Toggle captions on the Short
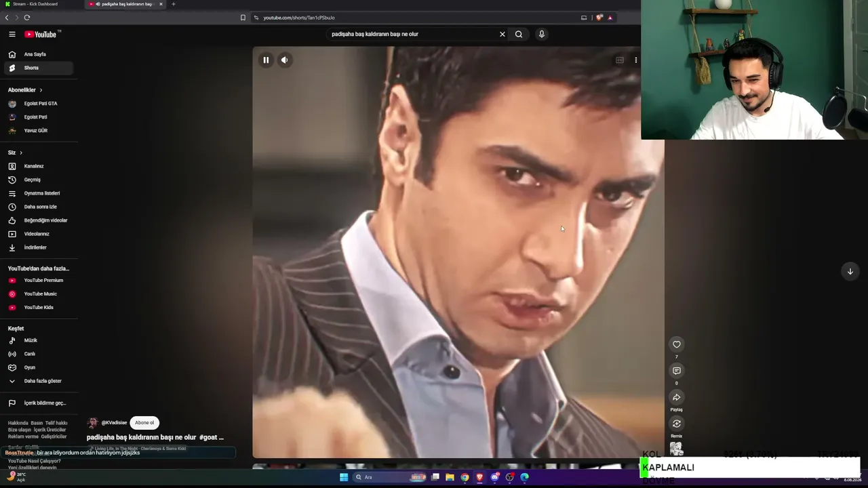The width and height of the screenshot is (868, 488). pyautogui.click(x=620, y=60)
